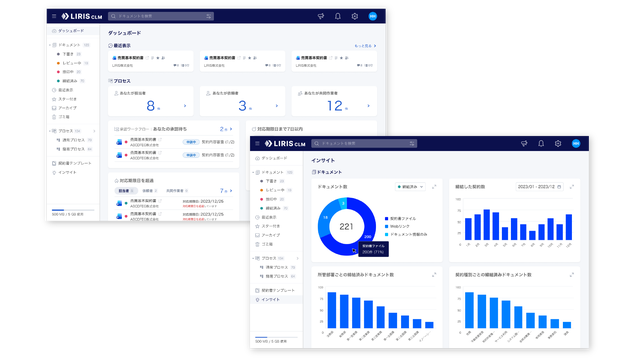Open 下書き documents in the Insight window sidebar
This screenshot has height=360, width=640.
pyautogui.click(x=271, y=181)
